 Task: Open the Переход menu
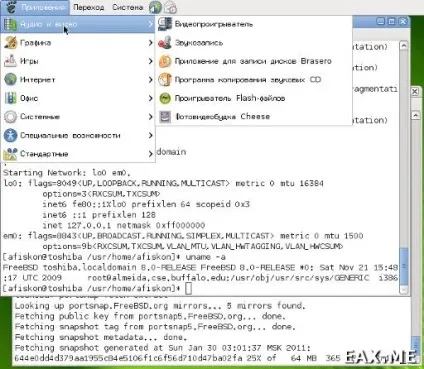coord(88,7)
